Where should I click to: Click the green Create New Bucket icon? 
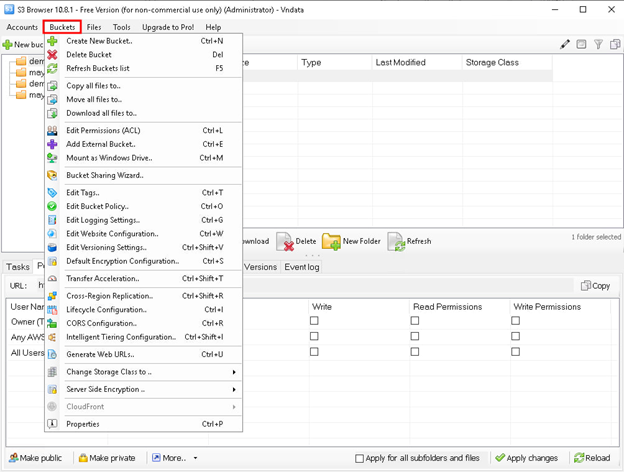click(x=52, y=41)
